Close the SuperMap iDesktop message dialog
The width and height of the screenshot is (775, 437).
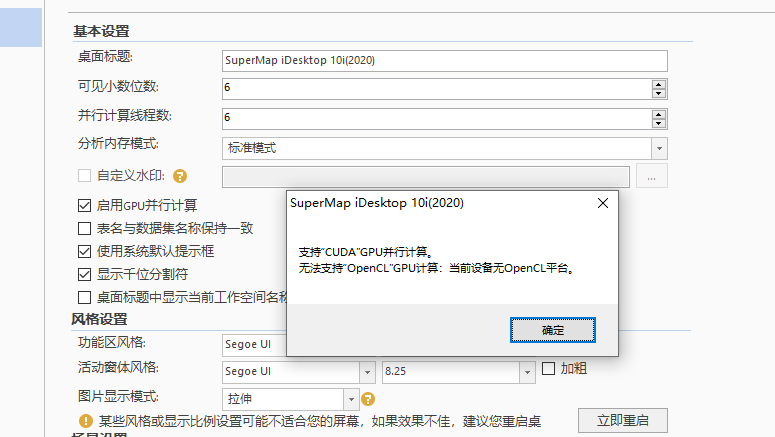(x=603, y=203)
